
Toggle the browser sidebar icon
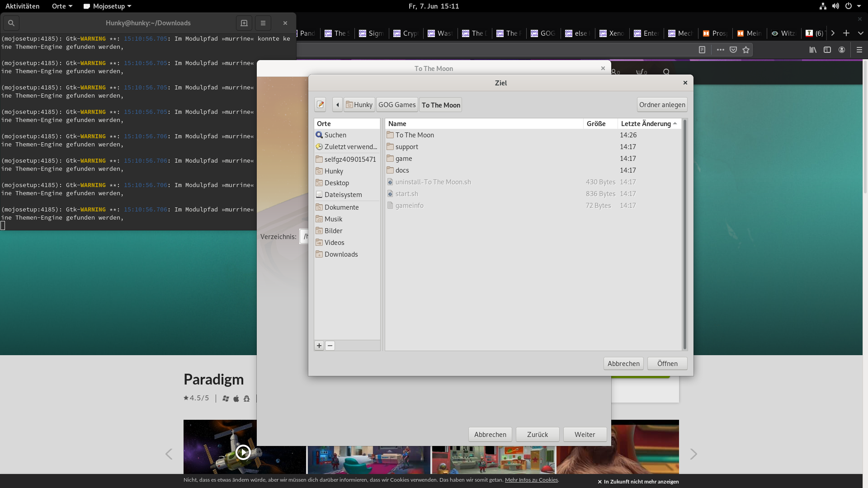(827, 50)
